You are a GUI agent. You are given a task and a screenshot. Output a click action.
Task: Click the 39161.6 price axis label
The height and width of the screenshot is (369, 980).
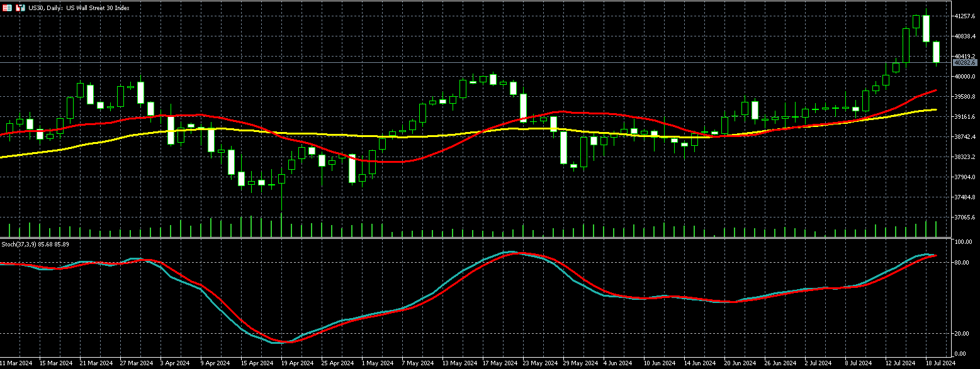(964, 117)
